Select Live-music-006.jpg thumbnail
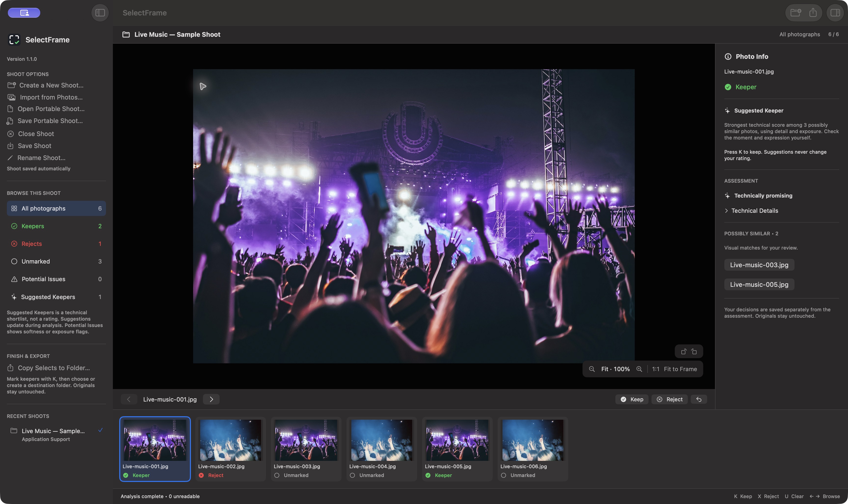The height and width of the screenshot is (504, 848). click(x=533, y=449)
